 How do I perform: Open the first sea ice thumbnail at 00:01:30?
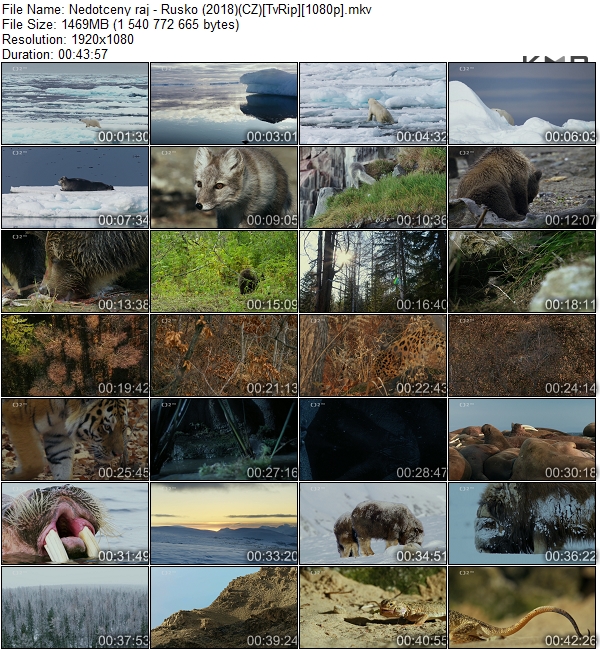tap(75, 104)
